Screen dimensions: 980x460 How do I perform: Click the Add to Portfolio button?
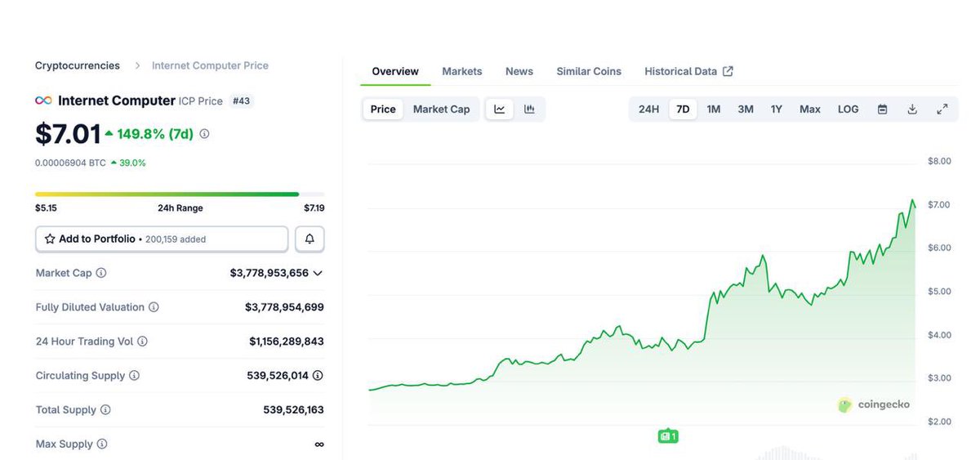162,239
